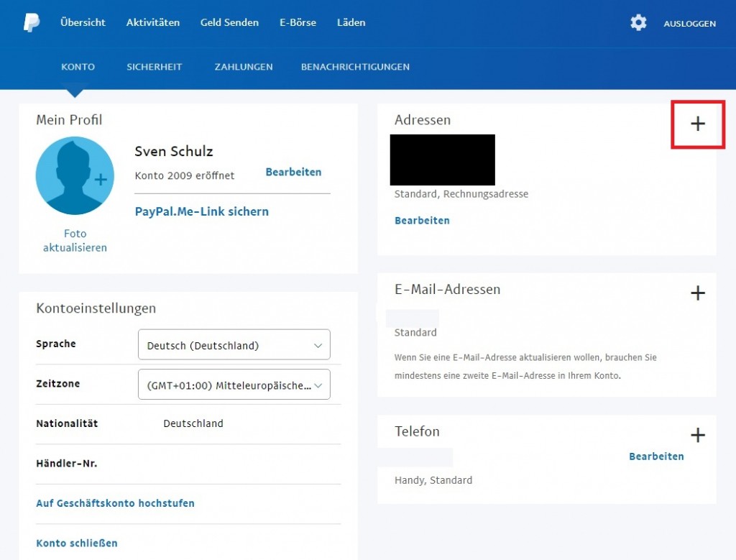This screenshot has height=560, width=736.
Task: Select the Benachrichtigungen tab
Action: (x=355, y=67)
